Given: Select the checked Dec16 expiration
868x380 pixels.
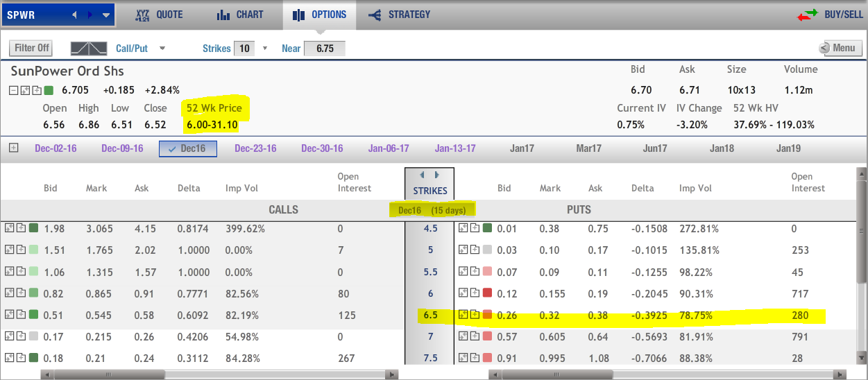Looking at the screenshot, I should click(x=188, y=148).
